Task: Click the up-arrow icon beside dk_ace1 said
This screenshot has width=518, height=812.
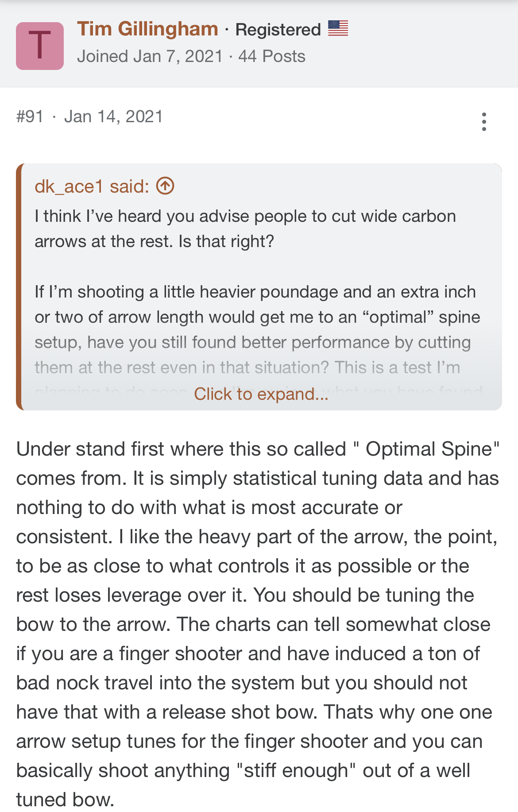Action: tap(165, 186)
